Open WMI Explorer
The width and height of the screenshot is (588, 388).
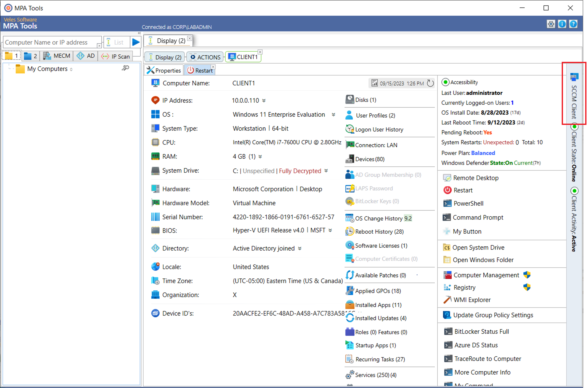(467, 300)
